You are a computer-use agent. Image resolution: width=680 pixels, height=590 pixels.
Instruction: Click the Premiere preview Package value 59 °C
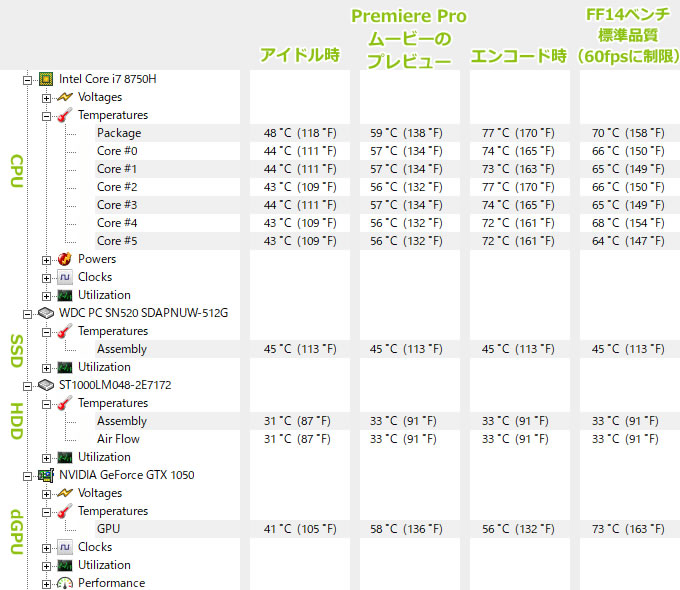click(x=406, y=133)
